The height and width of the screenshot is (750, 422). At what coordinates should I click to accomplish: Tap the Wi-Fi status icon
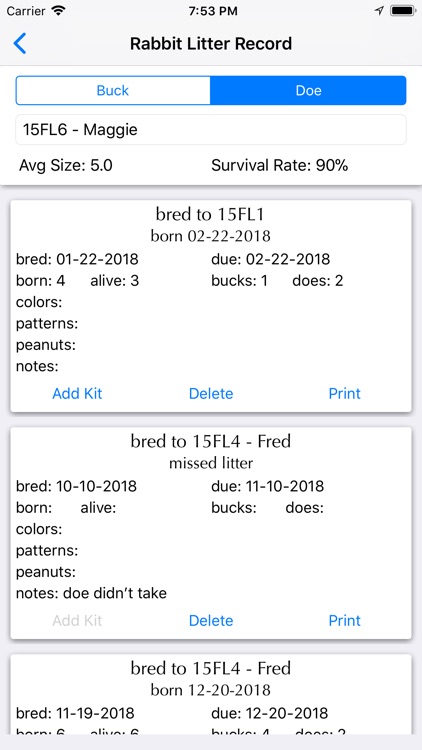point(58,11)
